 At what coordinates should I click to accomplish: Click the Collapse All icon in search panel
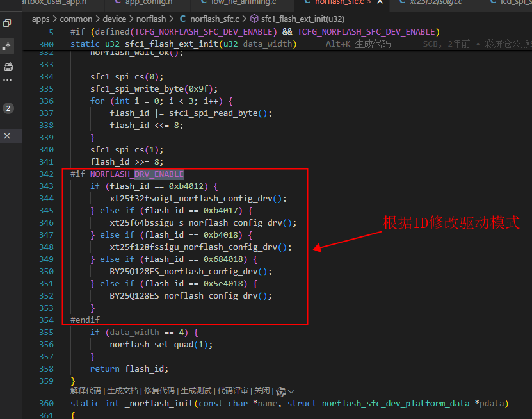point(7,23)
